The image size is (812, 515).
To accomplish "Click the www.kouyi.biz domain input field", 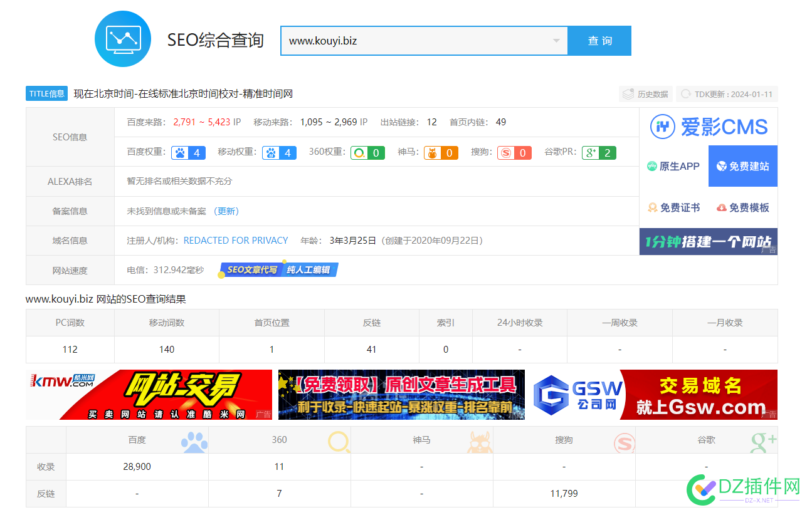I will (x=424, y=41).
